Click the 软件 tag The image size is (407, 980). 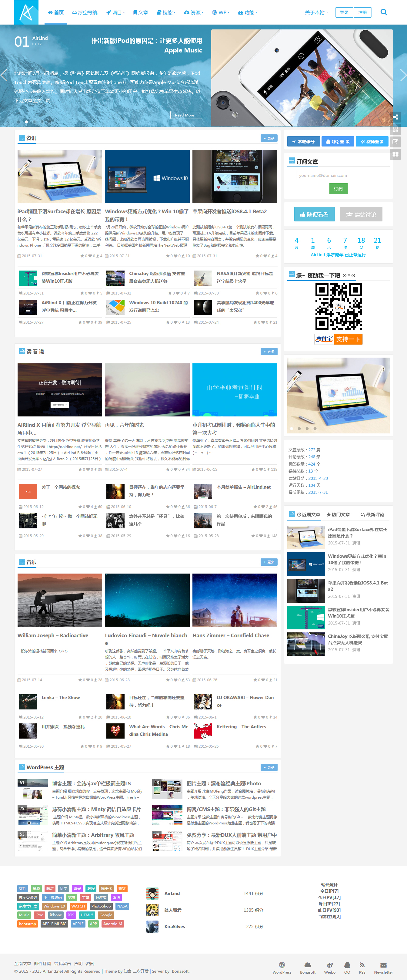tap(23, 889)
